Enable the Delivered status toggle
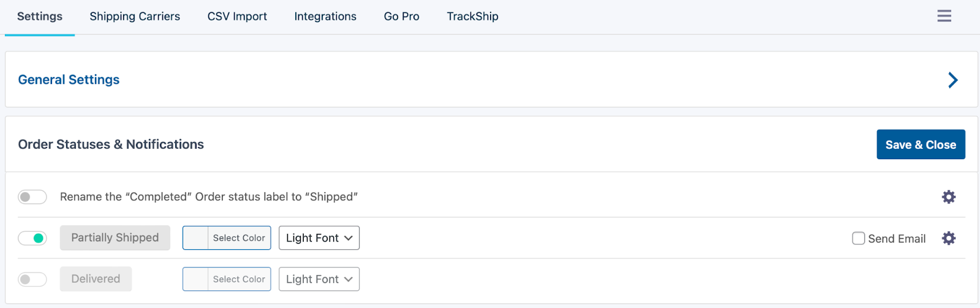Screen dimensions: 980x308 point(32,279)
